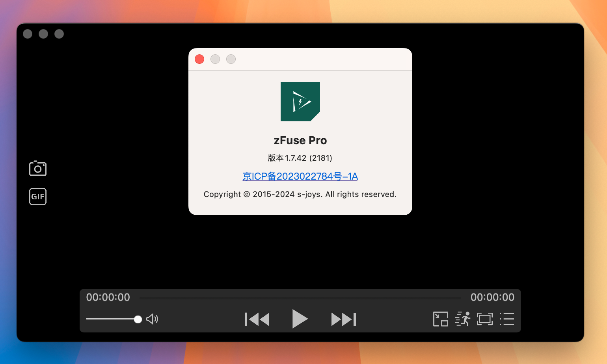The width and height of the screenshot is (607, 364).
Task: Click the version text 版本 1.7.42 (2181)
Action: coord(300,158)
